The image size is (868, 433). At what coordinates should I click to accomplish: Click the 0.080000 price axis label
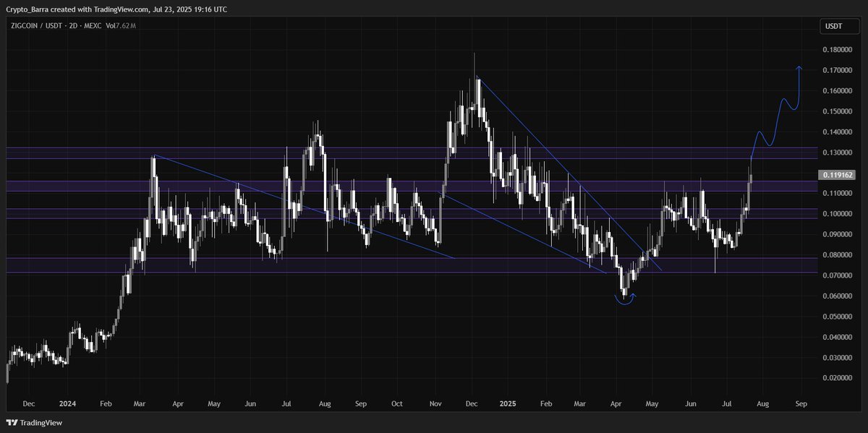(x=838, y=255)
